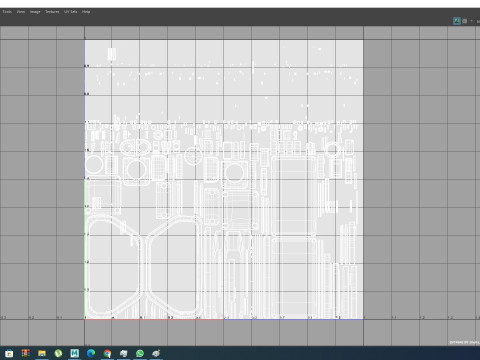Open uTorrent from the taskbar
The height and width of the screenshot is (360, 480).
point(58,353)
